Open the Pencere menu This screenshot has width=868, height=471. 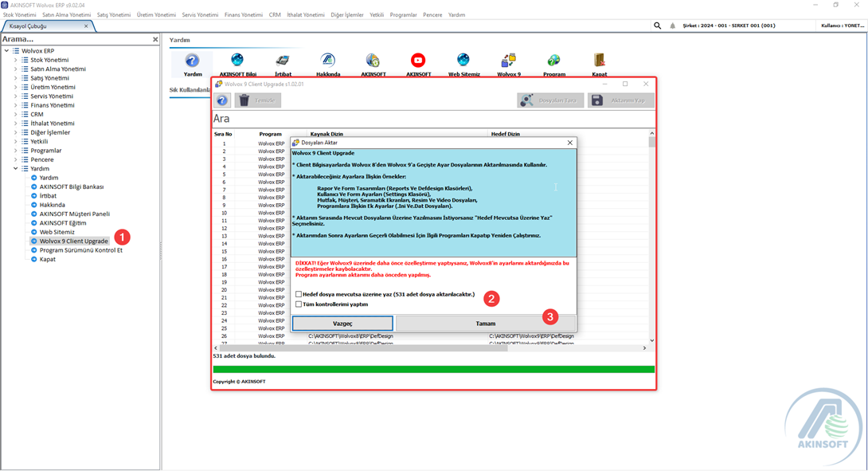[432, 15]
